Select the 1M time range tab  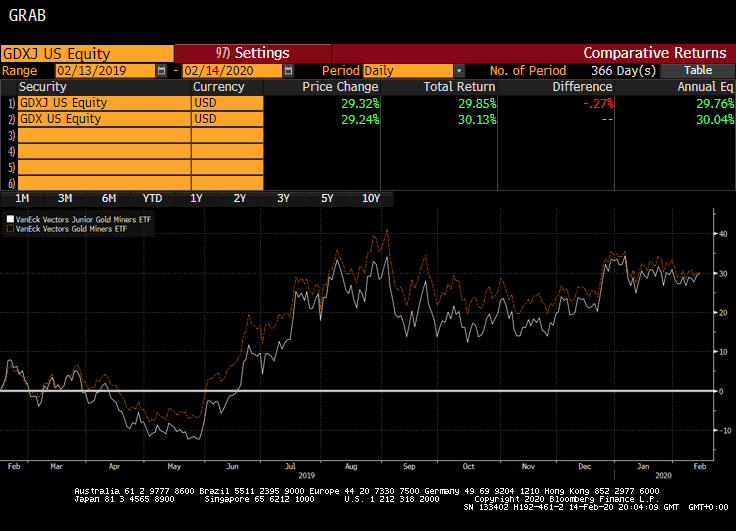[22, 198]
